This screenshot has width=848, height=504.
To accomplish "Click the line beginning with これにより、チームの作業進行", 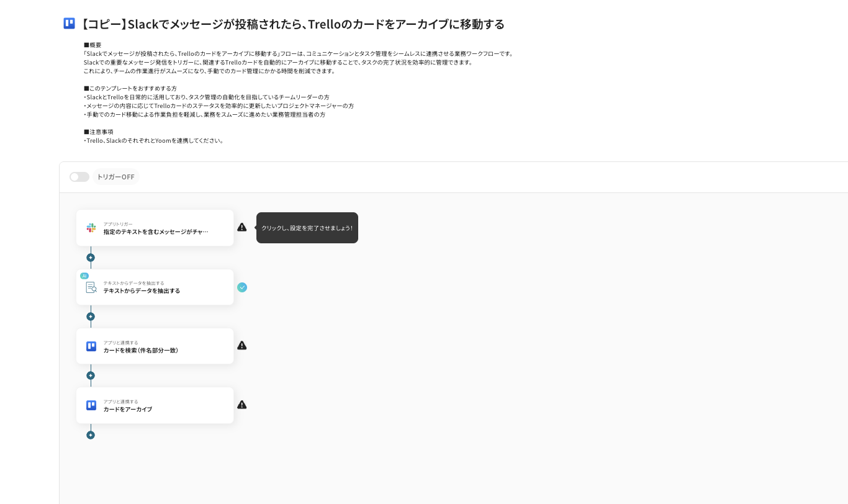I will pyautogui.click(x=209, y=71).
